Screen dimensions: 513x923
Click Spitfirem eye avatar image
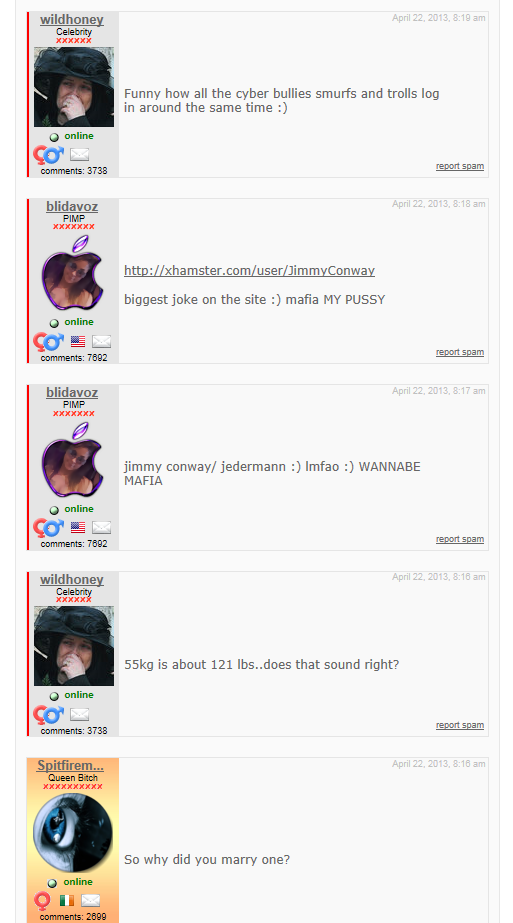point(73,832)
